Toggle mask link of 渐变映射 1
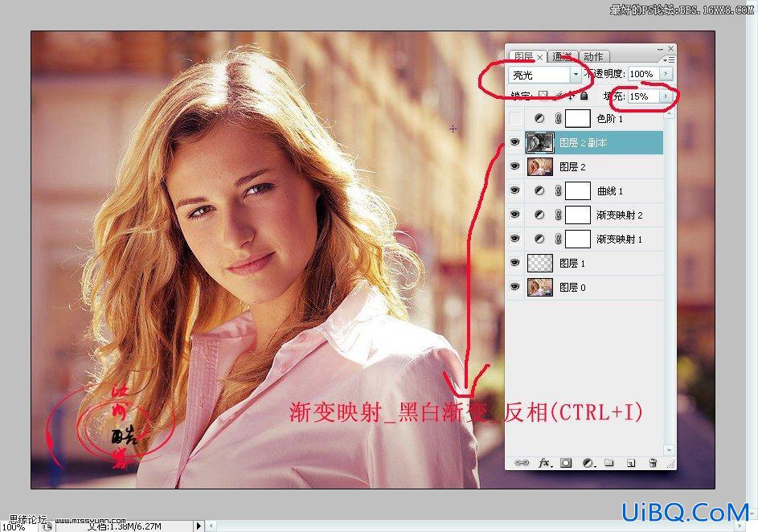 [558, 239]
